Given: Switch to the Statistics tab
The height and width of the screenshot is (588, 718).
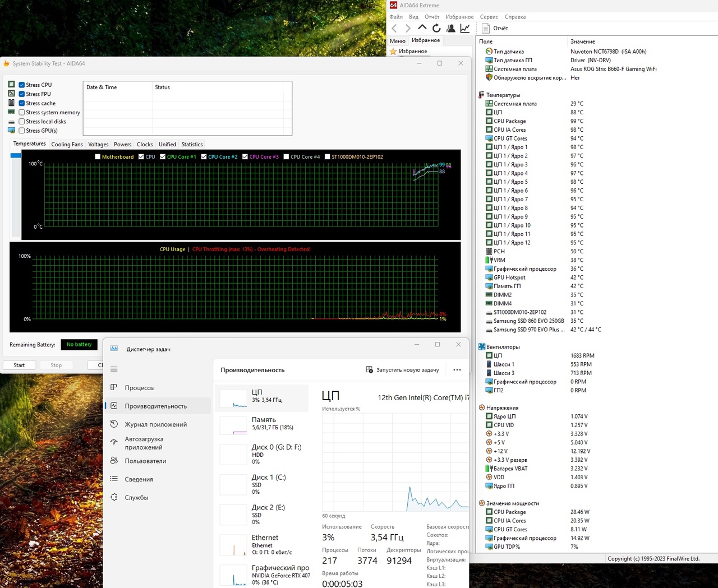Looking at the screenshot, I should [x=192, y=145].
